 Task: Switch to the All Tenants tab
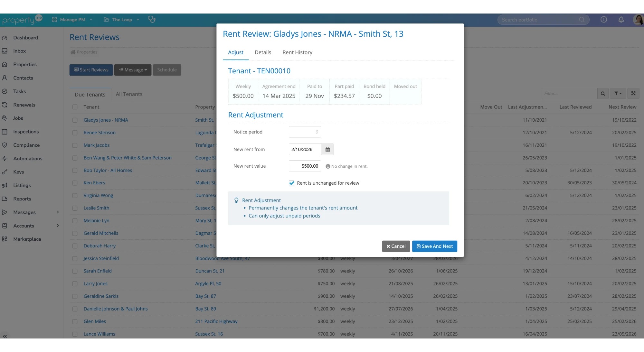129,94
